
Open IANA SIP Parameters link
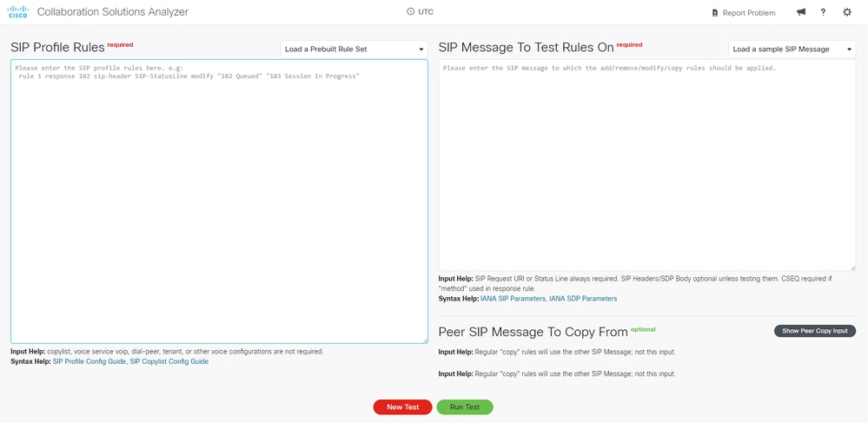514,299
